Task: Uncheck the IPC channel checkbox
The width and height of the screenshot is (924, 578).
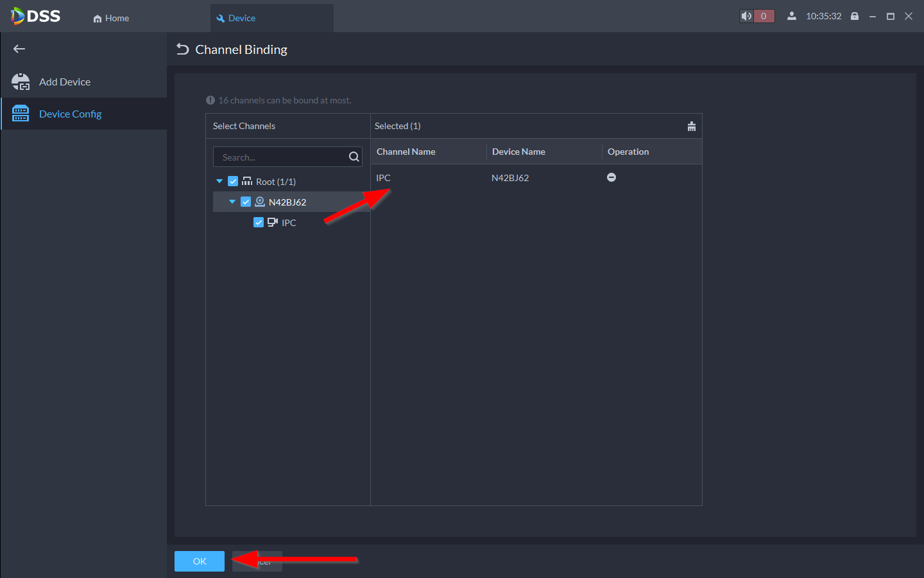Action: (259, 222)
